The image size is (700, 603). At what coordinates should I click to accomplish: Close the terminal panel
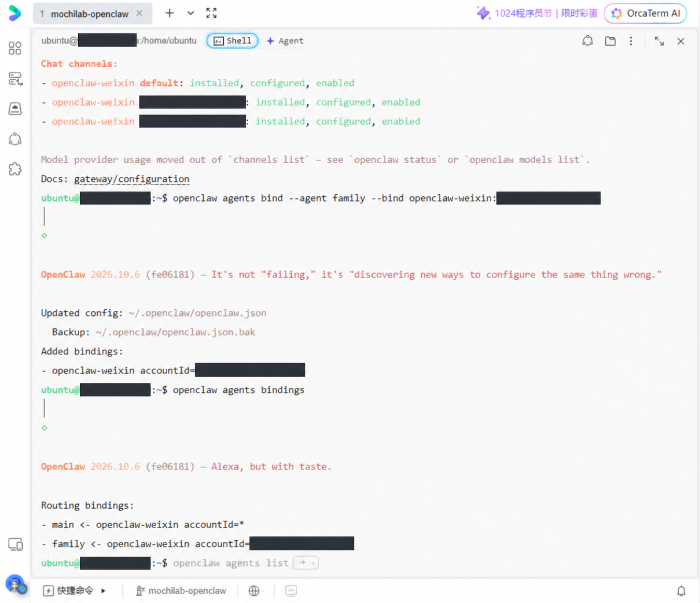click(x=681, y=41)
